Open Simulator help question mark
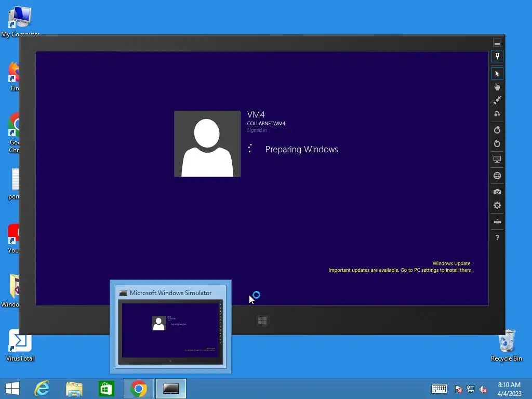This screenshot has width=532, height=399. tap(497, 237)
